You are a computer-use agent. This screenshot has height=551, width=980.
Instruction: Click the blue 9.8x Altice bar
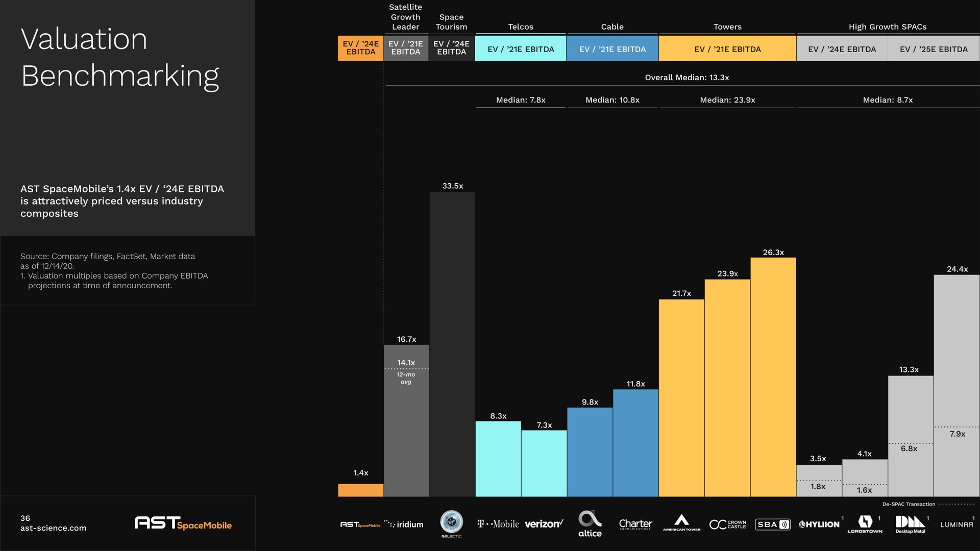click(x=590, y=452)
